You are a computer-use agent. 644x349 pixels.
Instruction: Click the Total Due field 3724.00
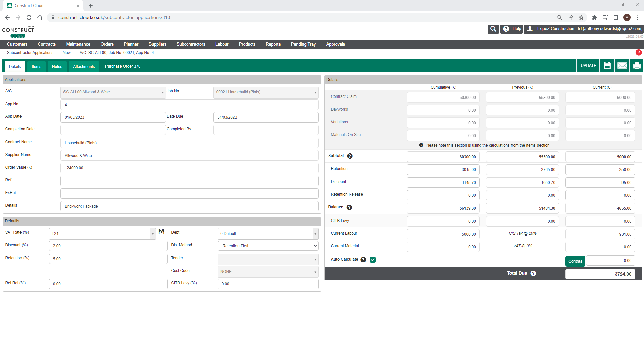(600, 274)
